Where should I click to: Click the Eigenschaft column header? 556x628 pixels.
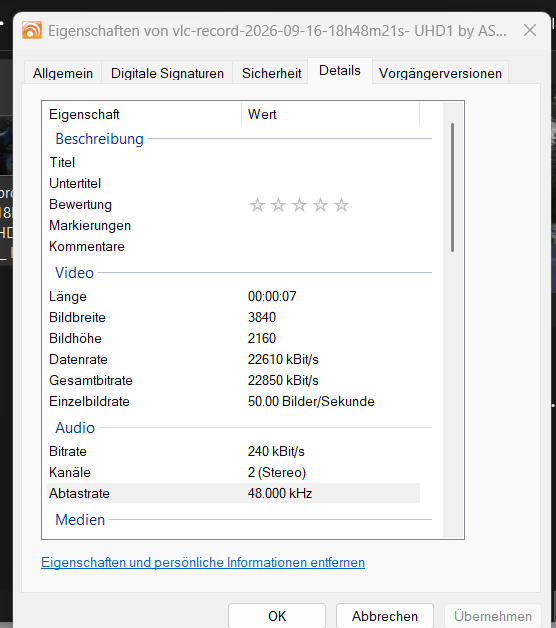coord(142,114)
